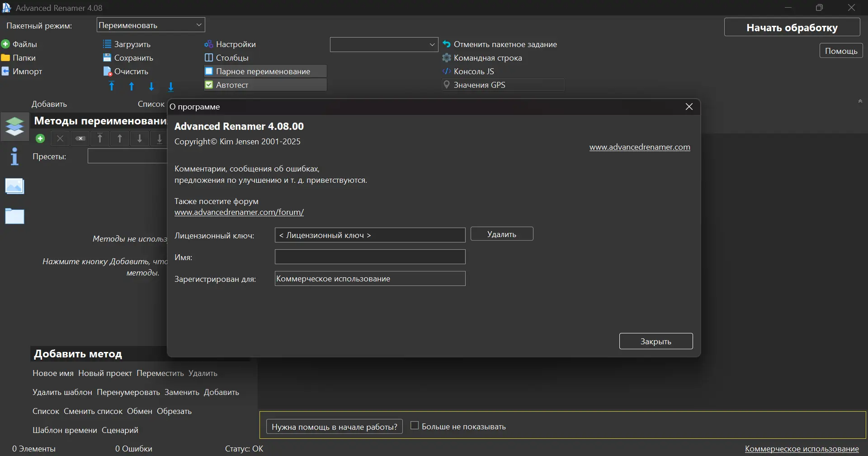868x456 pixels.
Task: Click Коммерческое использование link in status bar
Action: (802, 449)
